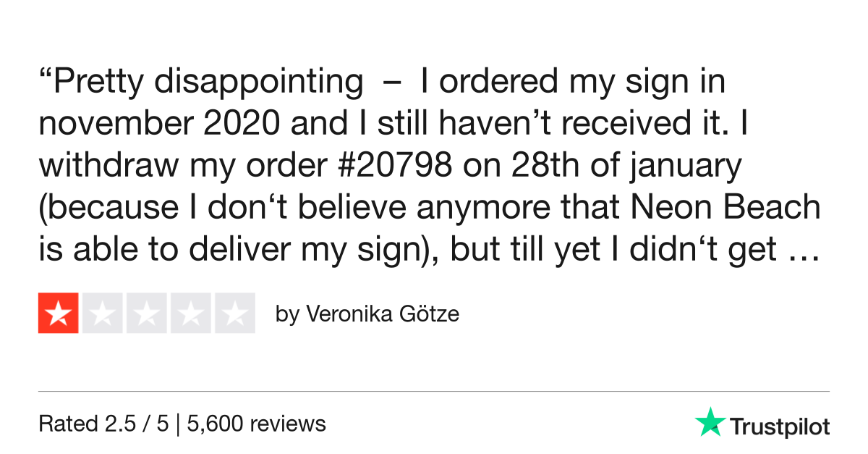This screenshot has height=454, width=868.
Task: Click the horizontal divider line above the footer
Action: point(434,392)
